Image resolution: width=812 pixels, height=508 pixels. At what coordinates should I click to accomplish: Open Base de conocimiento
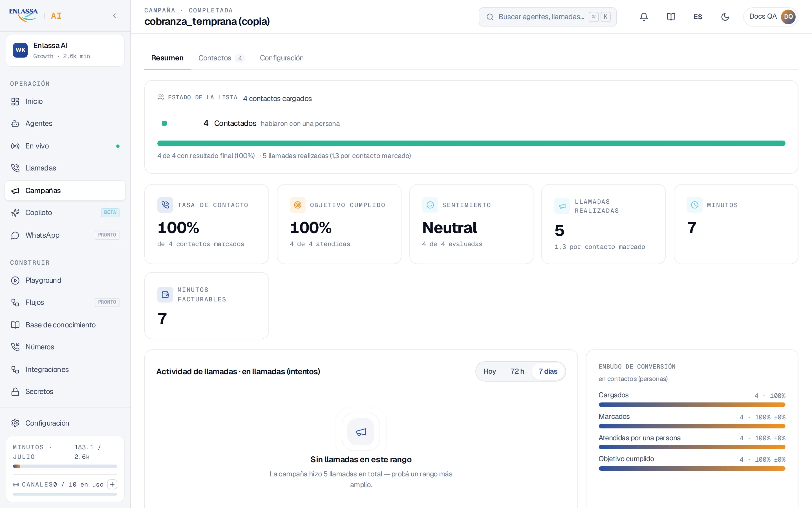(x=65, y=325)
